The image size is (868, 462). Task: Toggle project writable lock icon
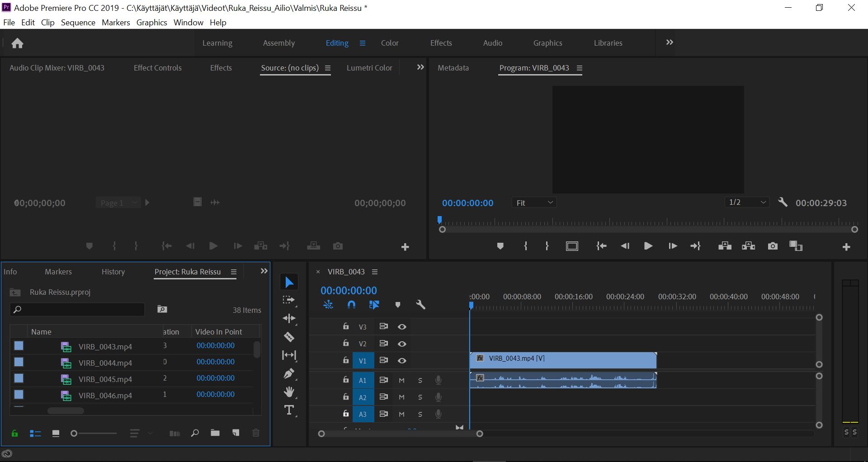[14, 434]
